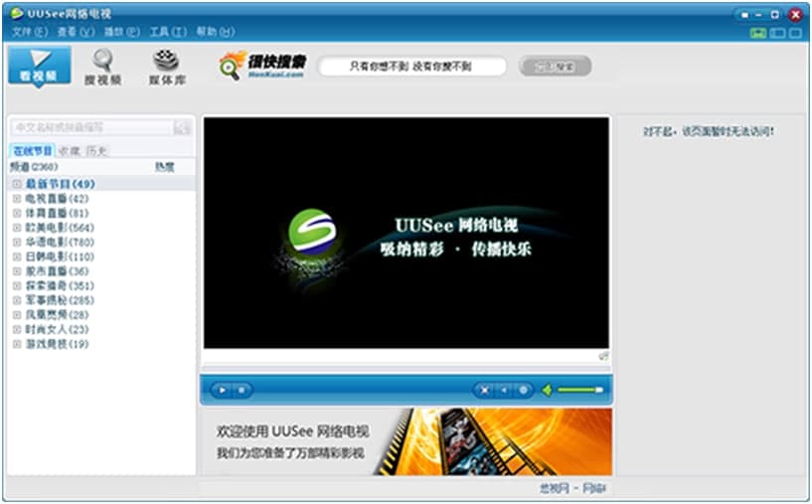Open the 帮助(H) menu
Viewport: 812px width, 504px height.
215,32
